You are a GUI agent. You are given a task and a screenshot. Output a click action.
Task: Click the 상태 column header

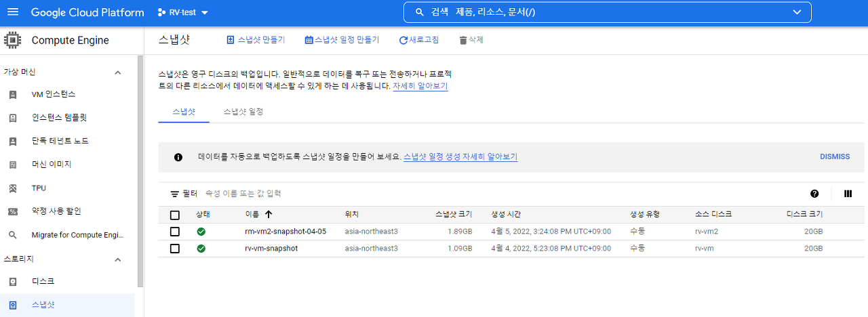(203, 215)
